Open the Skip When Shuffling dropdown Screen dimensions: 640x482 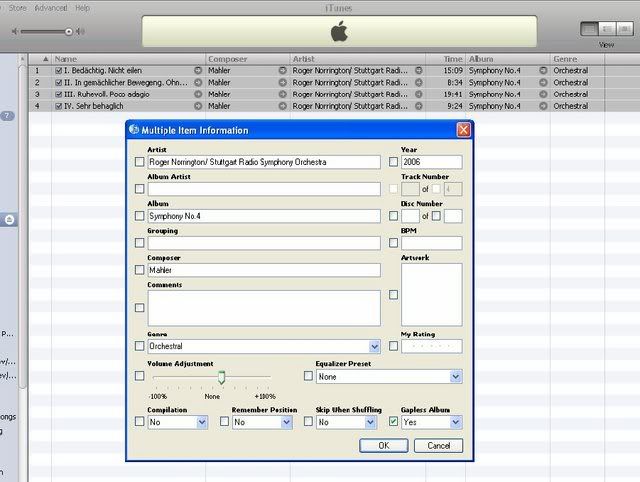(370, 422)
